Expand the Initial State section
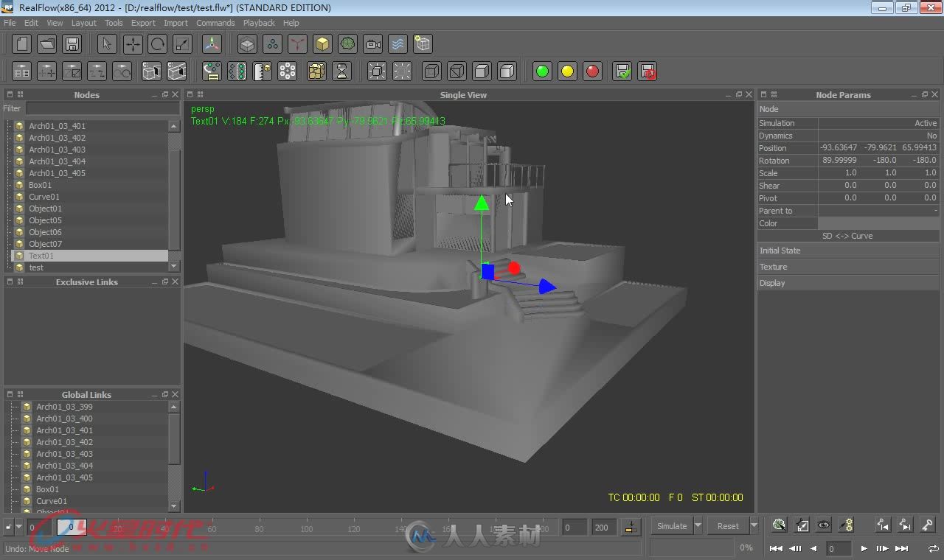The height and width of the screenshot is (560, 944). point(848,251)
